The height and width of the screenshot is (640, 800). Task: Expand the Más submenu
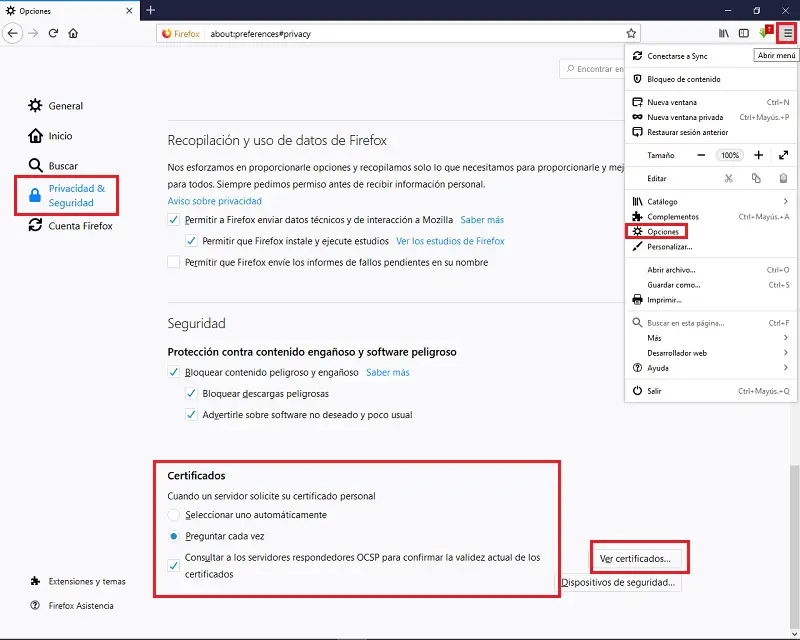pyautogui.click(x=711, y=338)
